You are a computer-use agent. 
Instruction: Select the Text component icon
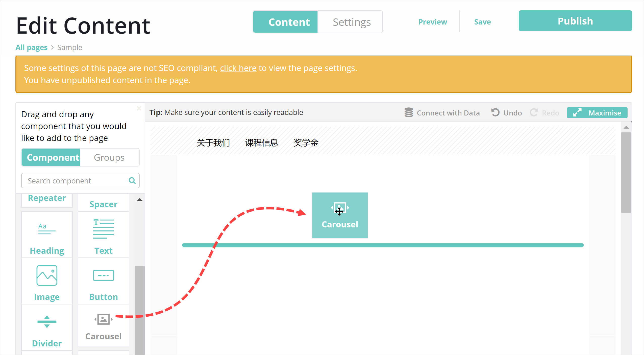[x=103, y=229]
